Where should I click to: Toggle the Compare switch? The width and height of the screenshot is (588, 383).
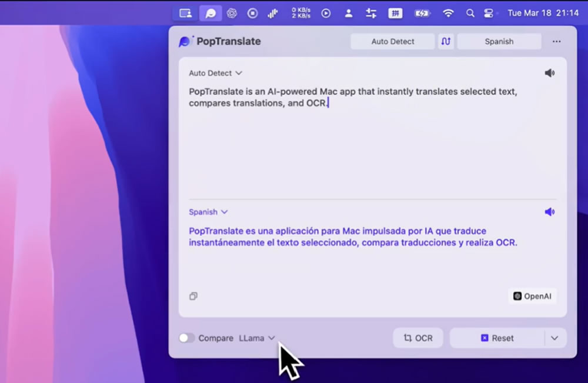coord(186,338)
